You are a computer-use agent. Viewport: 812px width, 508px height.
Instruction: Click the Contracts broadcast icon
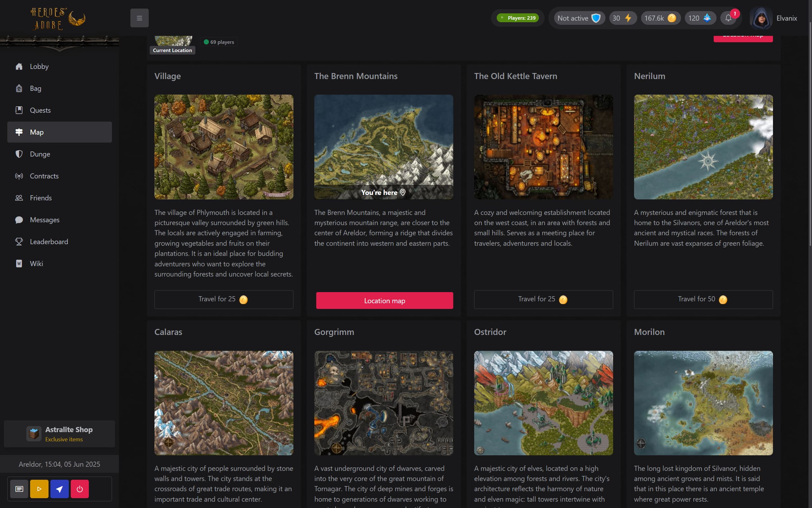click(x=19, y=176)
